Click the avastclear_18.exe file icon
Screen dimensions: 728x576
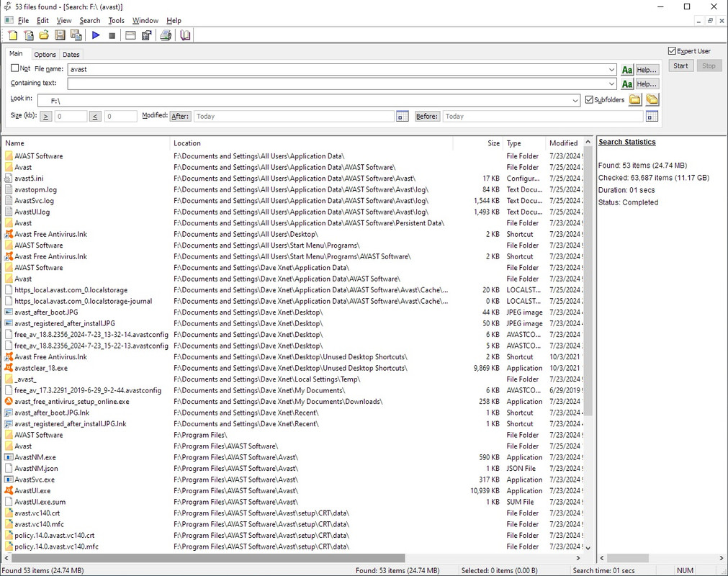(9, 368)
